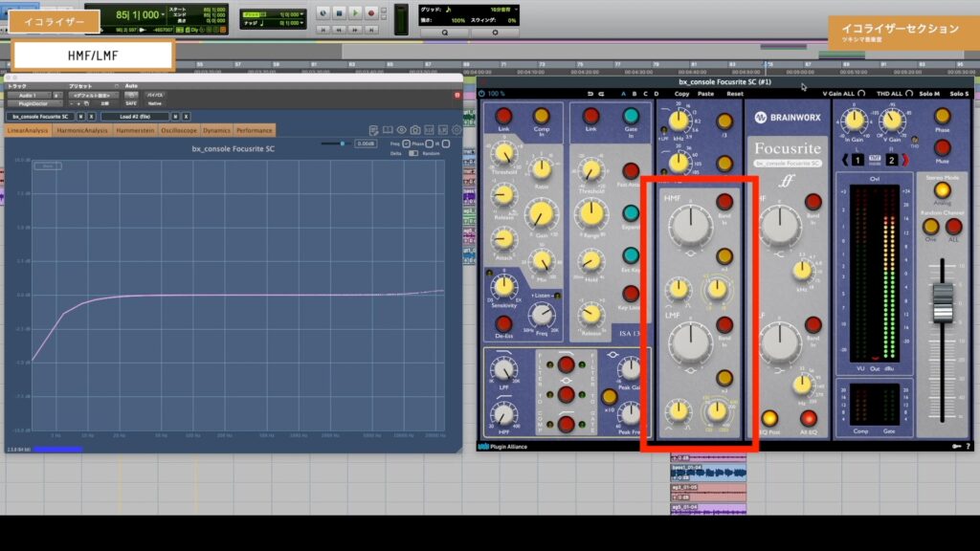Click the Random Channel ALL button
Viewport: 980px width, 551px height.
[953, 226]
